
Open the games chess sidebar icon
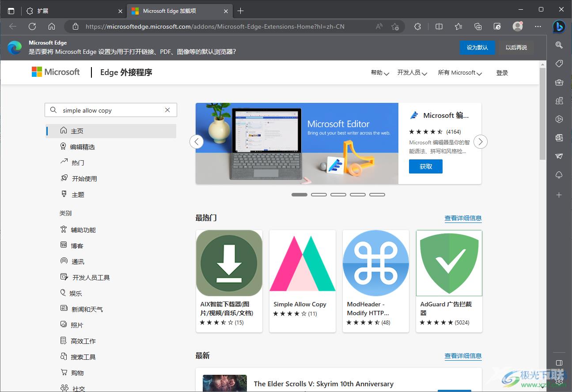(559, 101)
